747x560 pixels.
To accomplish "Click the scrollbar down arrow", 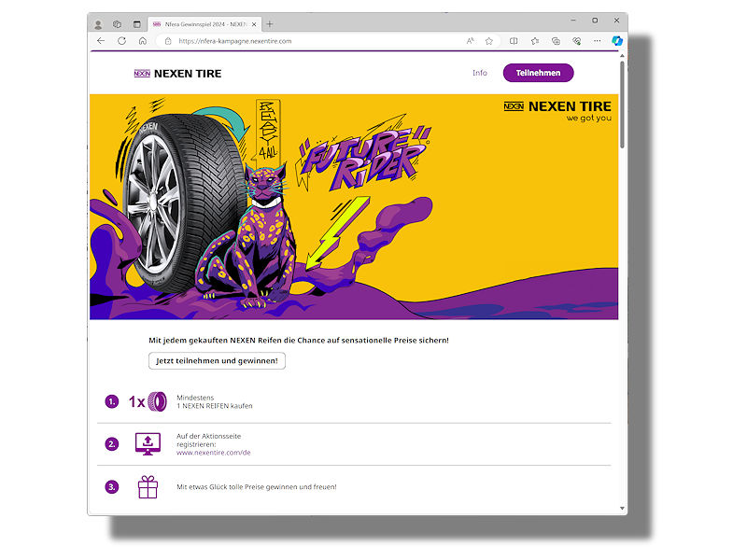I will point(622,508).
